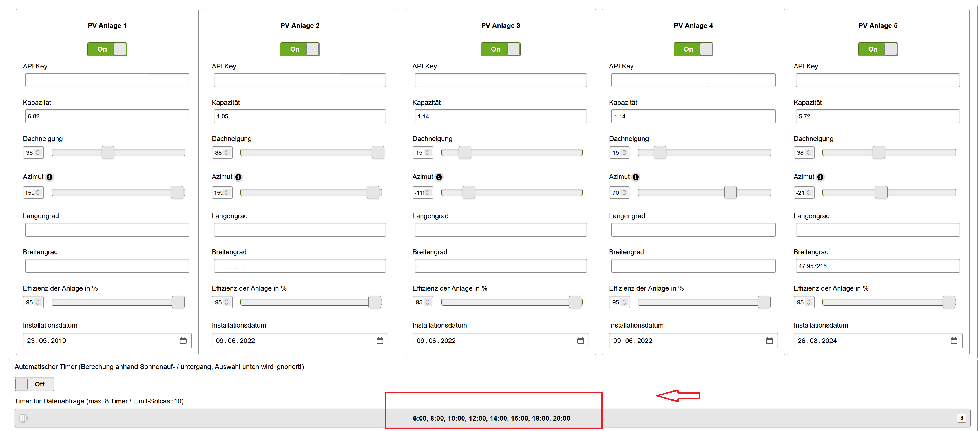Open the timer list showing 6:00 to 20:00

[491, 418]
